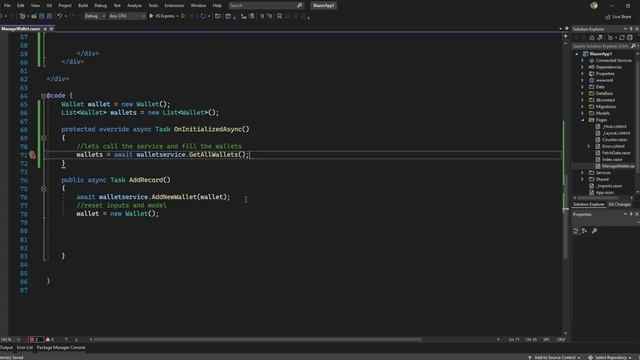This screenshot has height=360, width=640.
Task: Open the Package Manager Console tab
Action: point(61,347)
